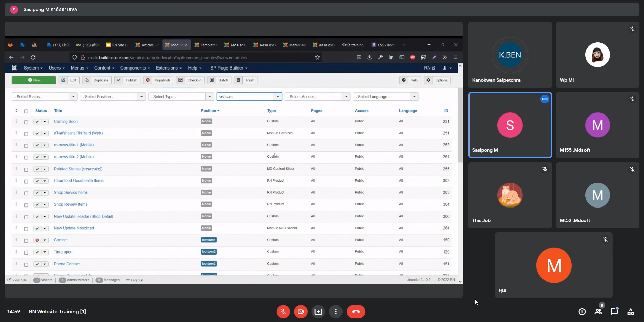Image resolution: width=644 pixels, height=322 pixels.
Task: Click the present screen icon
Action: click(318, 312)
